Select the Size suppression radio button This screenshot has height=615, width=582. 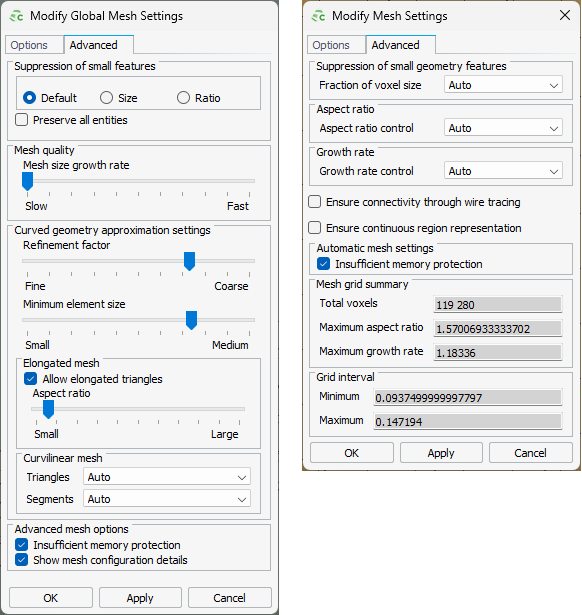tap(106, 98)
